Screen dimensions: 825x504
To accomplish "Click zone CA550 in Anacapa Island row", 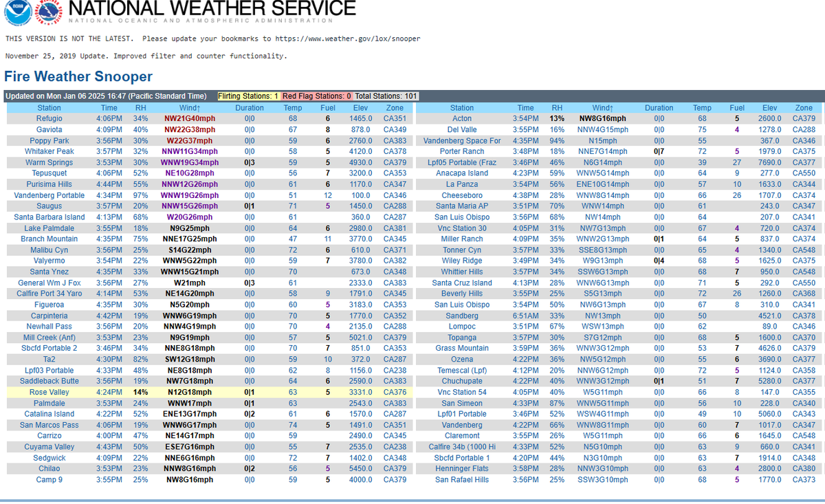I will (804, 173).
